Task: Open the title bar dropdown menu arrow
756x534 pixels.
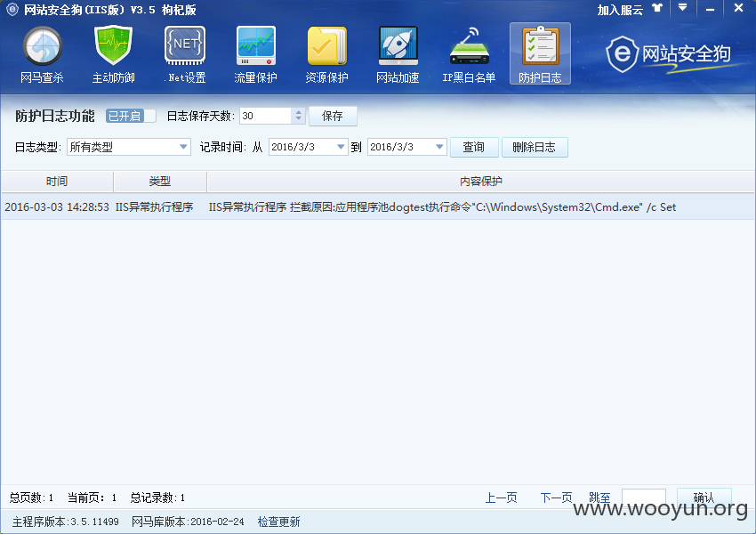Action: pyautogui.click(x=683, y=8)
